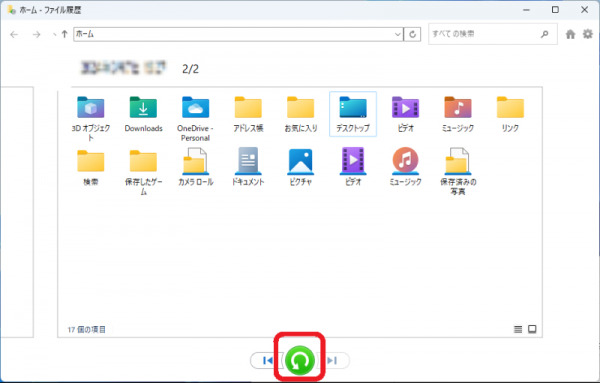Click the forward navigation arrow
This screenshot has width=600, height=383.
point(36,35)
